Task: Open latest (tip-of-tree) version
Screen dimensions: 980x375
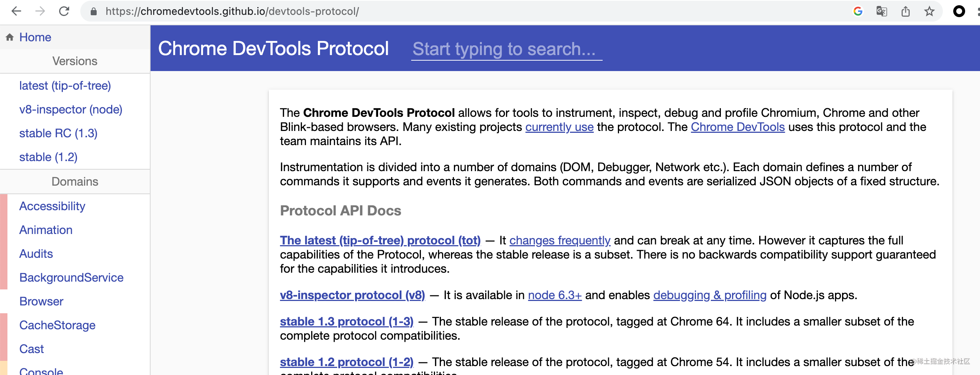Action: click(x=65, y=86)
